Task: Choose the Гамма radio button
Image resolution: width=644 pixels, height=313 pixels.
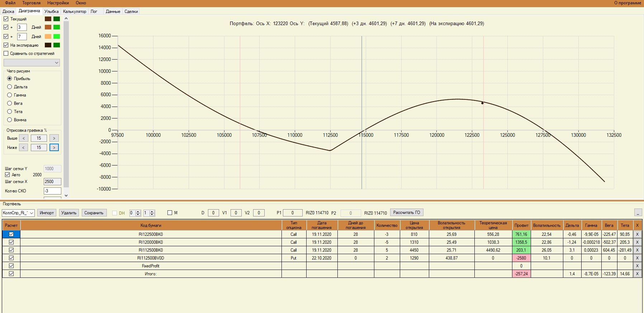Action: pyautogui.click(x=10, y=95)
